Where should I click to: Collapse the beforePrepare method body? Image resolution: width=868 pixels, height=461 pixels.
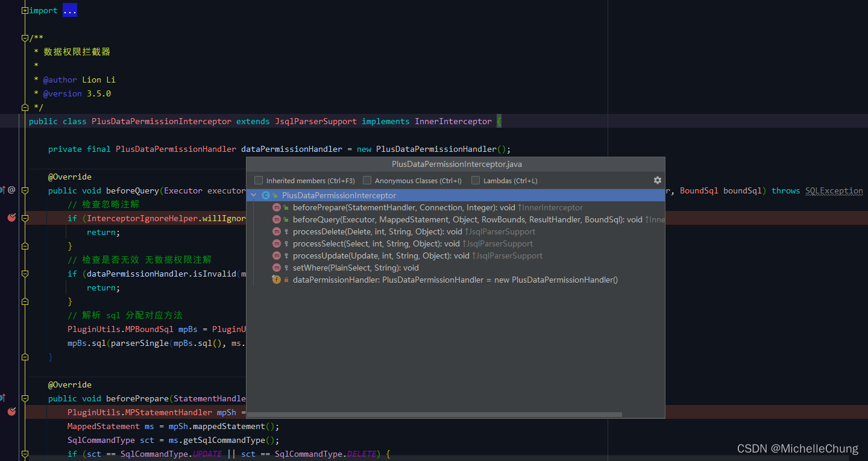(25, 398)
